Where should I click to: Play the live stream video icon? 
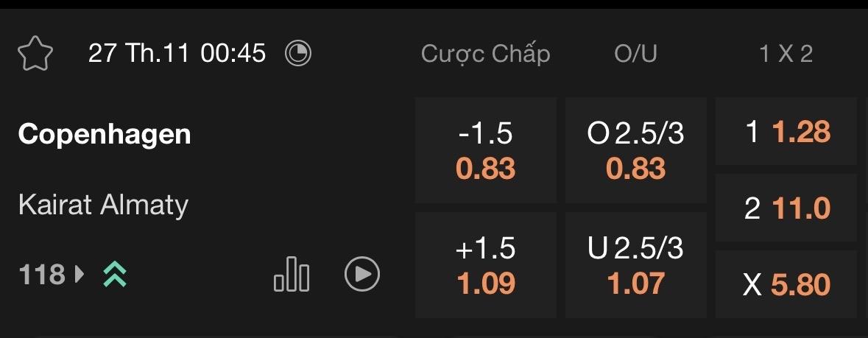(x=362, y=275)
